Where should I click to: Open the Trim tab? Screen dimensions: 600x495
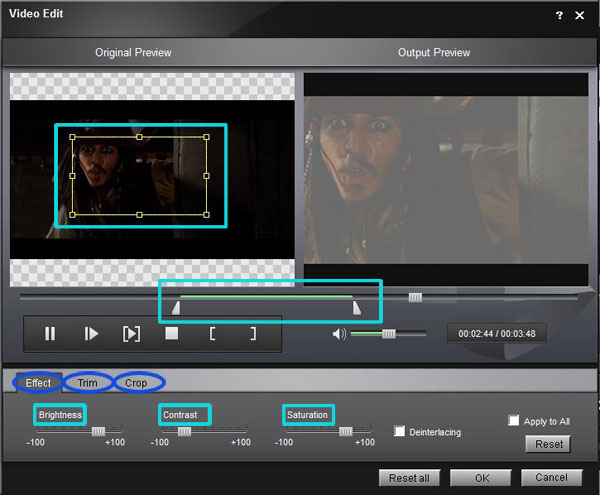click(88, 383)
